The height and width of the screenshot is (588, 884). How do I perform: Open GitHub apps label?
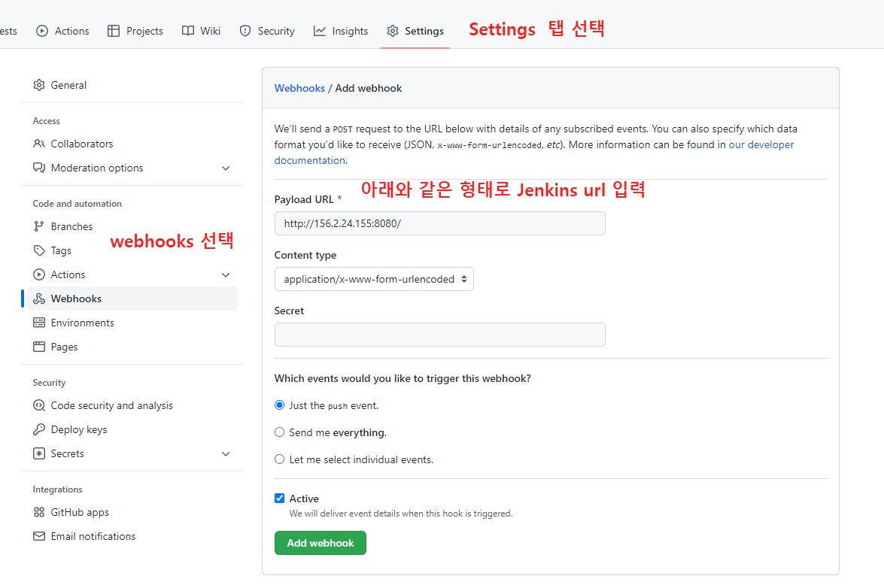(x=80, y=513)
